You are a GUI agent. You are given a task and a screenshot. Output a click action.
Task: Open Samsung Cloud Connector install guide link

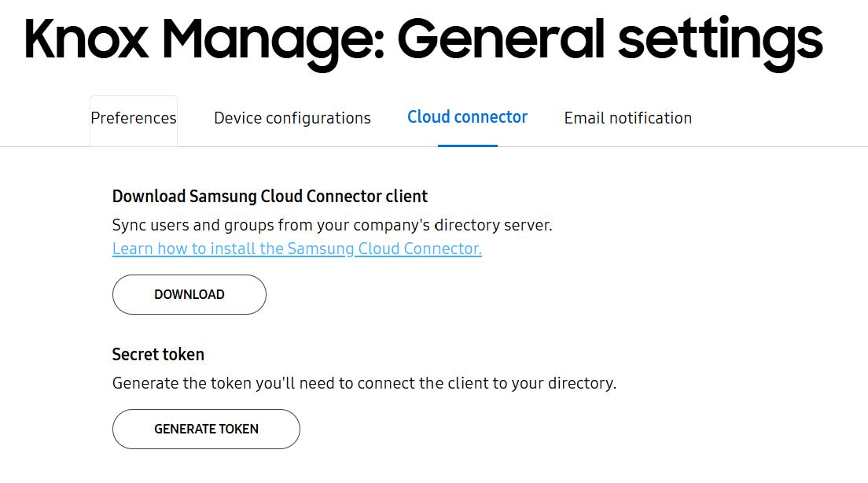click(296, 249)
